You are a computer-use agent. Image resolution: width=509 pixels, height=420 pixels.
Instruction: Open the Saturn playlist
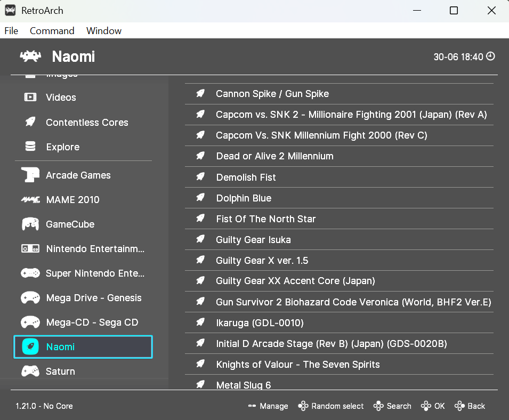click(x=83, y=371)
